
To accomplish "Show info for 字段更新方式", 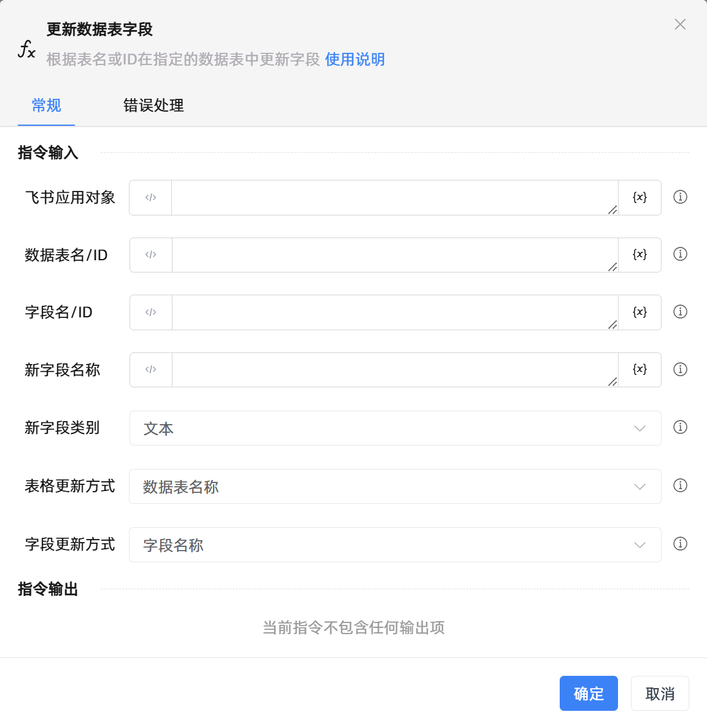I will 680,544.
